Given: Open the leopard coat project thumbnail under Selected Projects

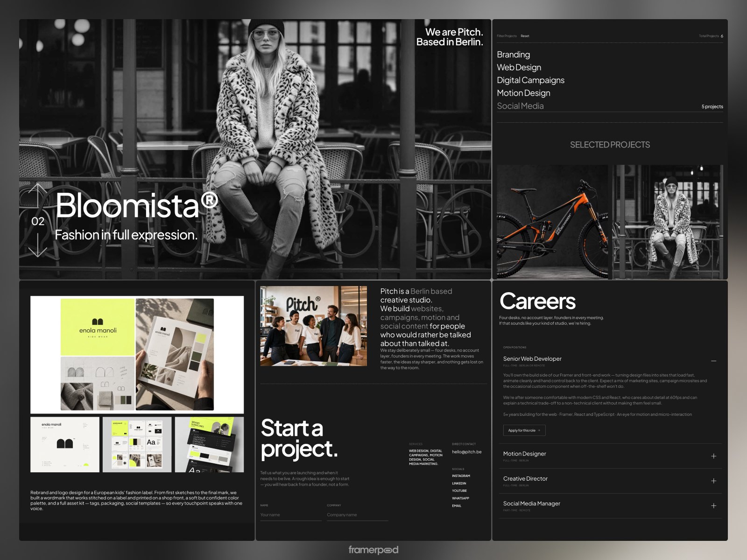Looking at the screenshot, I should [668, 222].
